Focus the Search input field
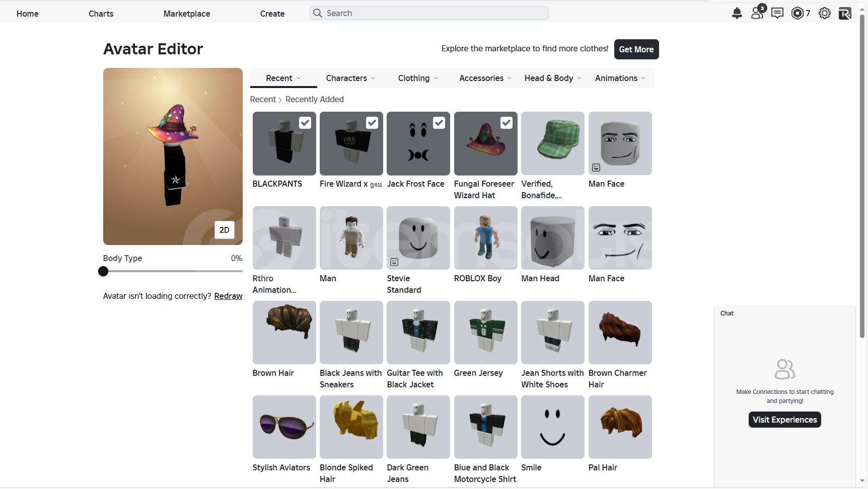 click(x=429, y=13)
